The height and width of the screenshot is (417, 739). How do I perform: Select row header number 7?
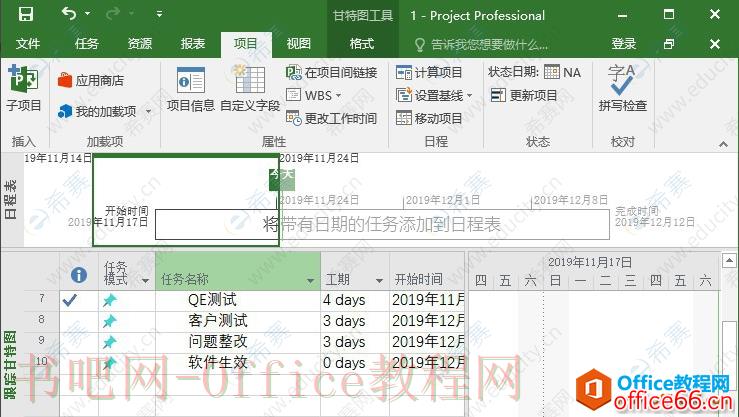click(41, 299)
